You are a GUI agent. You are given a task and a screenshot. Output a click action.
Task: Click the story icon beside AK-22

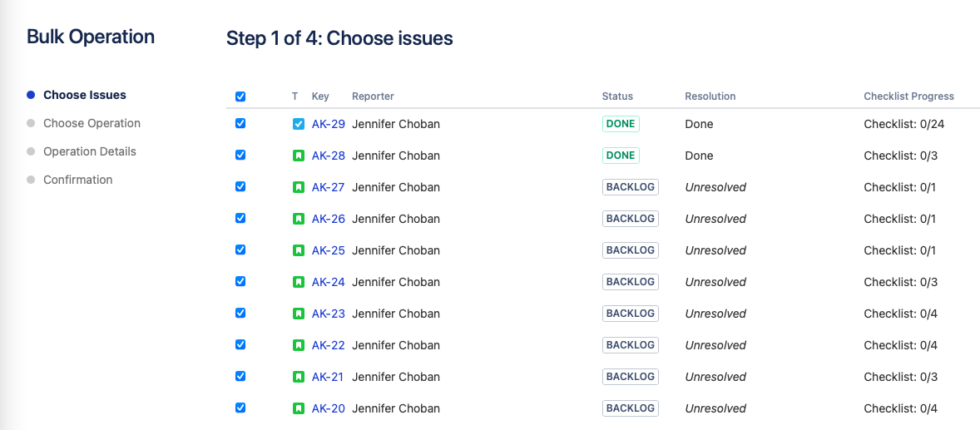[299, 345]
